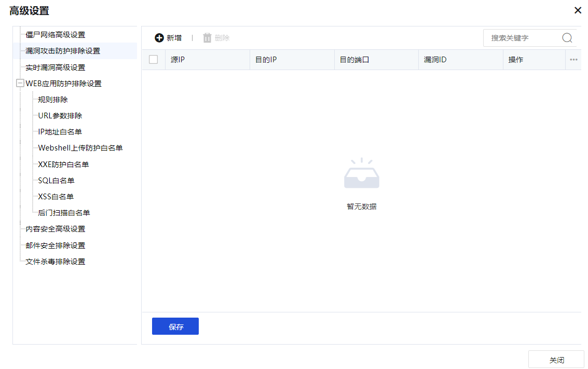Click the search magnifier icon
The height and width of the screenshot is (369, 588).
tap(567, 38)
